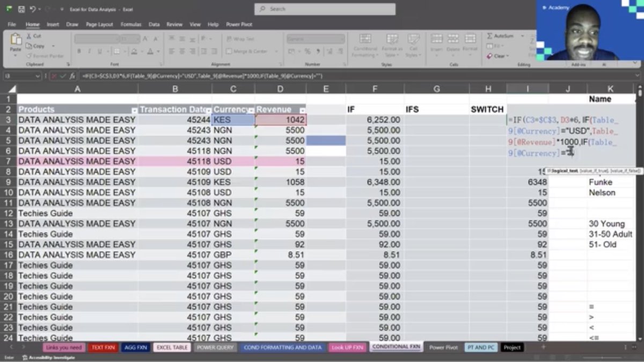
Task: Switch to the Insert ribbon tab
Action: pyautogui.click(x=53, y=24)
